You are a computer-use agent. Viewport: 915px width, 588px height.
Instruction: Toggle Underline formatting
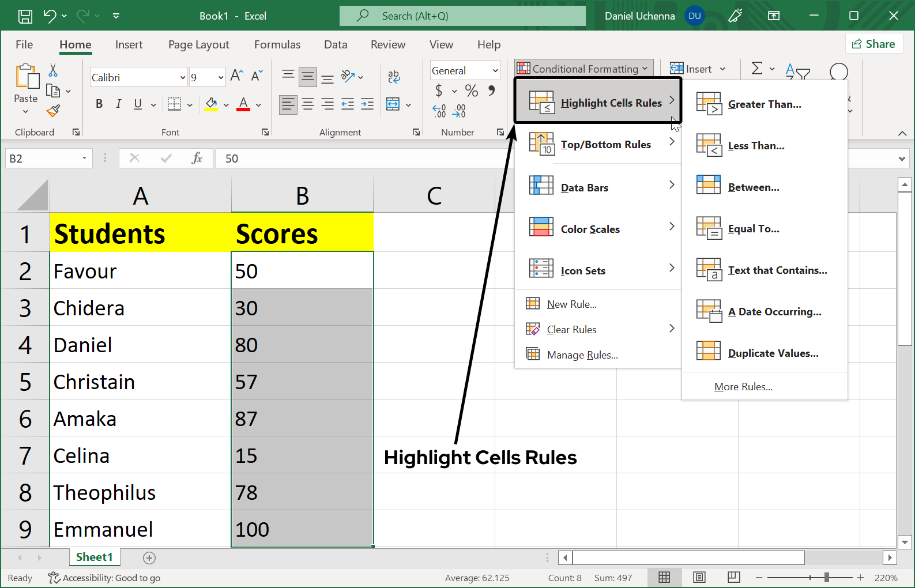coord(138,104)
